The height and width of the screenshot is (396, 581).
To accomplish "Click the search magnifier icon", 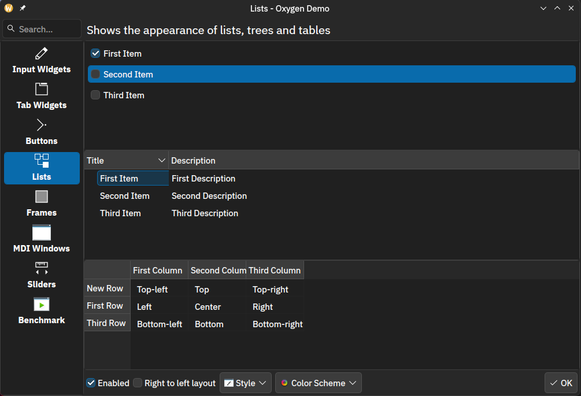I will (x=11, y=29).
